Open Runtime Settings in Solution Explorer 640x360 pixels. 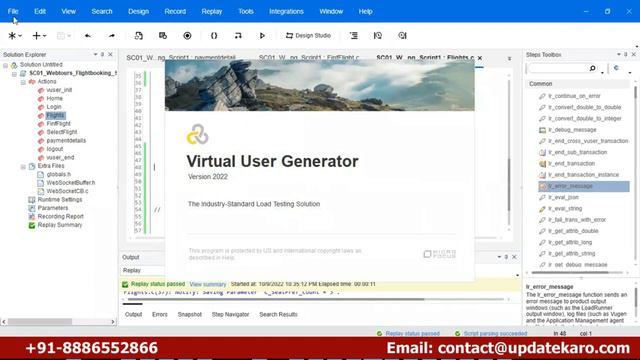coord(60,200)
